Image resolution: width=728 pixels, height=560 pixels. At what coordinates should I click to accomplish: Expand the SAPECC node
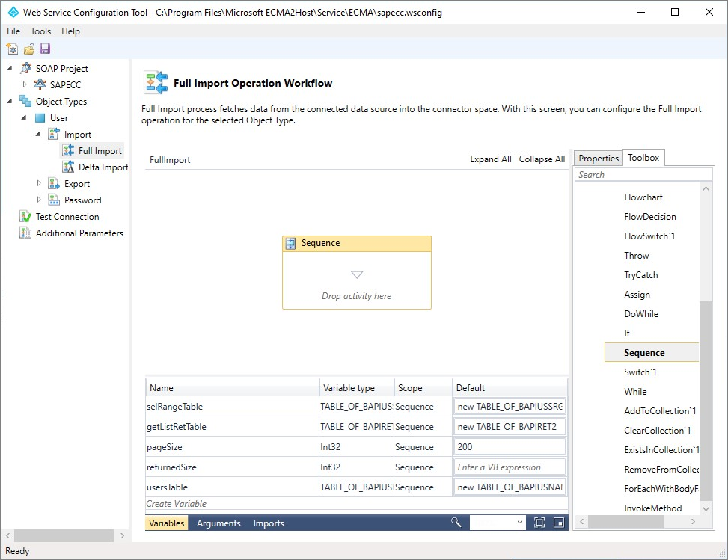[25, 84]
